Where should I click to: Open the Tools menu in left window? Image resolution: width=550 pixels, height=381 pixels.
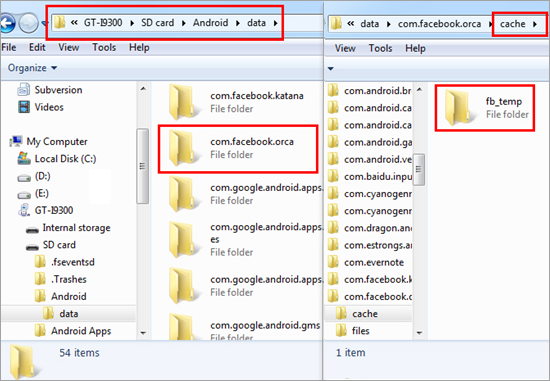(x=104, y=47)
